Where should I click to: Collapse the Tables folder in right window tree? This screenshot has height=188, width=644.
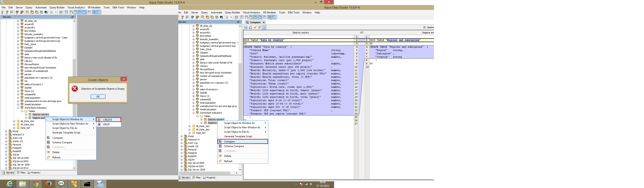tap(198, 116)
